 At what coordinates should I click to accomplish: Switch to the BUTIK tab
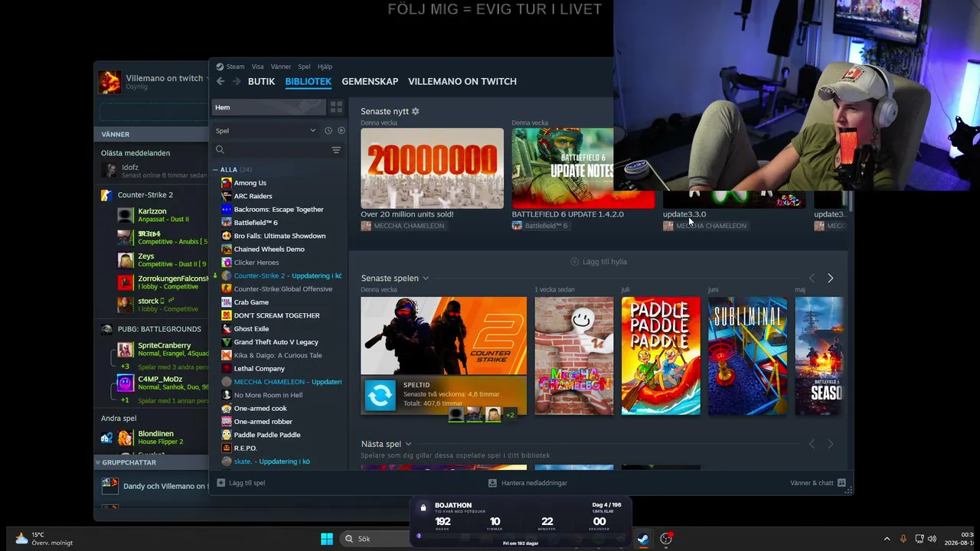pyautogui.click(x=261, y=82)
